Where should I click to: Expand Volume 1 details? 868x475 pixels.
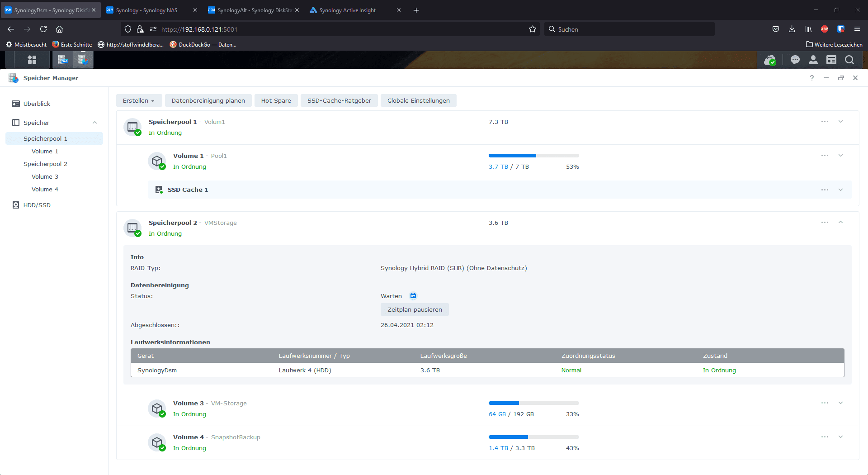(x=841, y=156)
